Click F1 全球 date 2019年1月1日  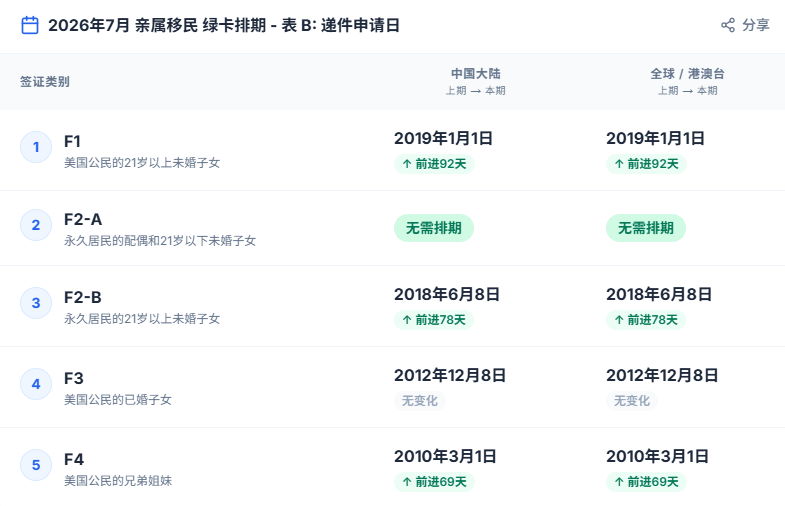[x=655, y=138]
